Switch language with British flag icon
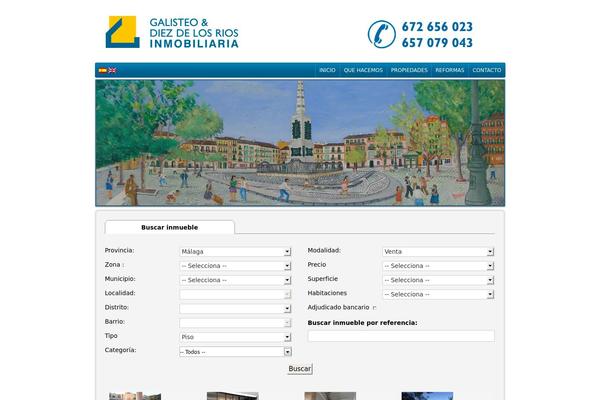 coord(112,70)
